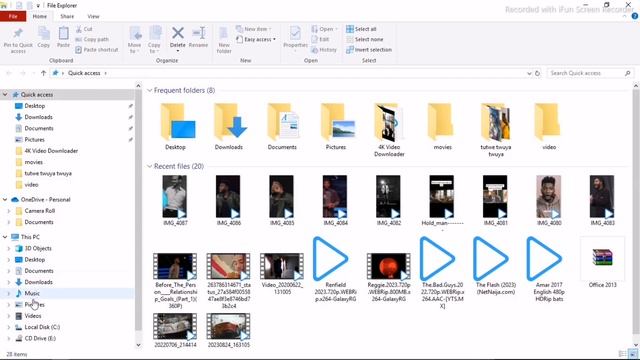The width and height of the screenshot is (640, 360).
Task: Click Copy path in the ribbon
Action: pyautogui.click(x=92, y=39)
